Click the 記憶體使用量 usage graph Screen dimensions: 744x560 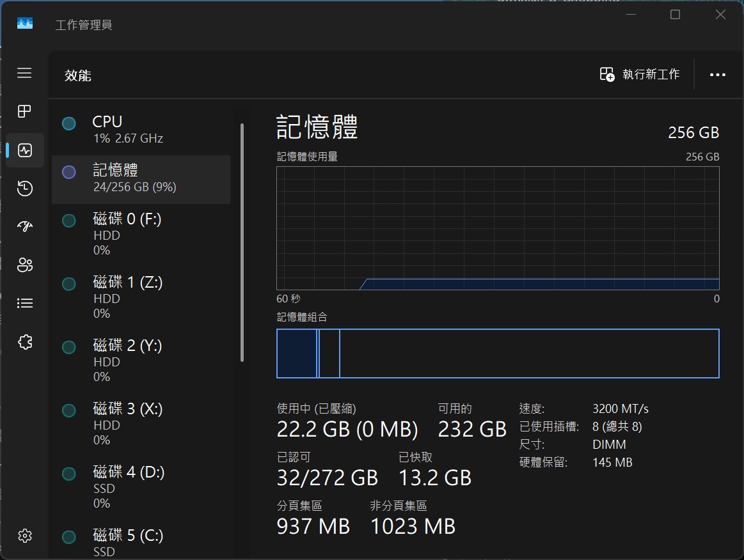coord(498,228)
